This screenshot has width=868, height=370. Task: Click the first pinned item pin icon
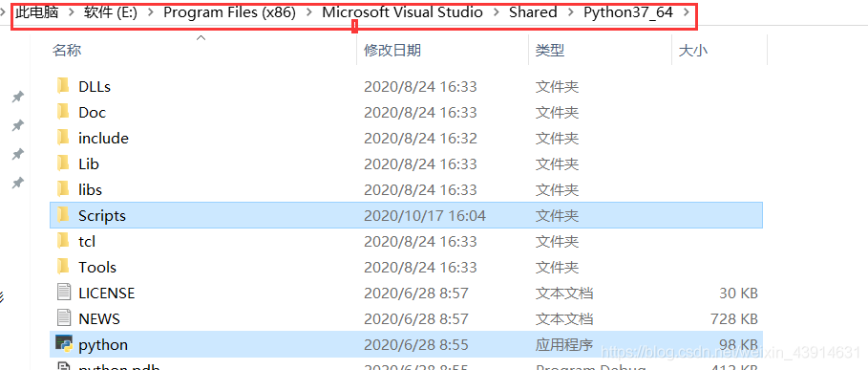18,97
